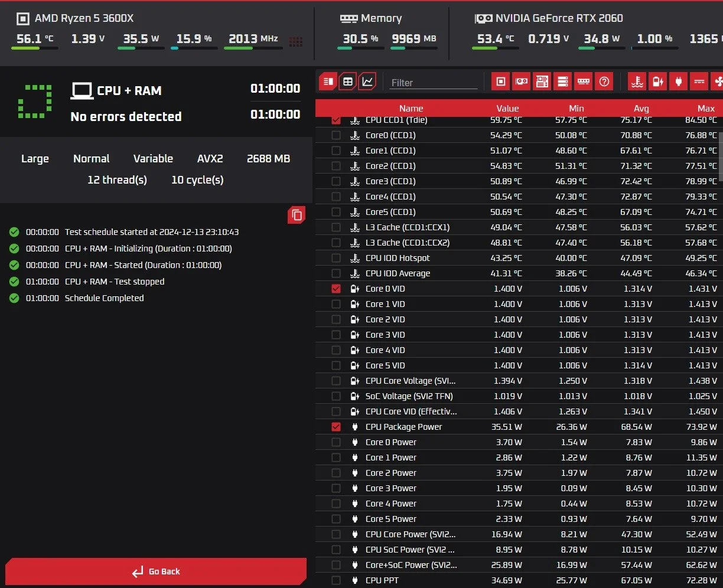Click the sensor list vertical scrollbar
The image size is (723, 588).
pos(720,156)
